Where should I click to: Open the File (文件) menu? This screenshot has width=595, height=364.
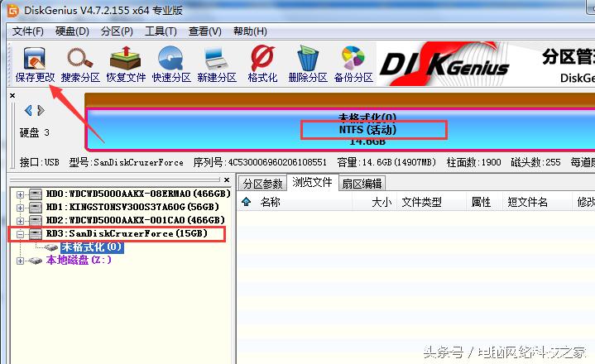27,31
